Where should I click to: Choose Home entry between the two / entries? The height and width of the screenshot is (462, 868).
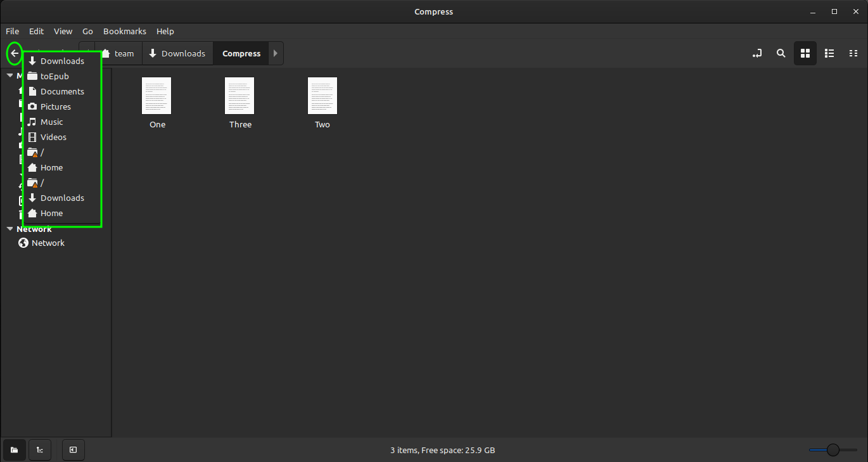pos(62,167)
